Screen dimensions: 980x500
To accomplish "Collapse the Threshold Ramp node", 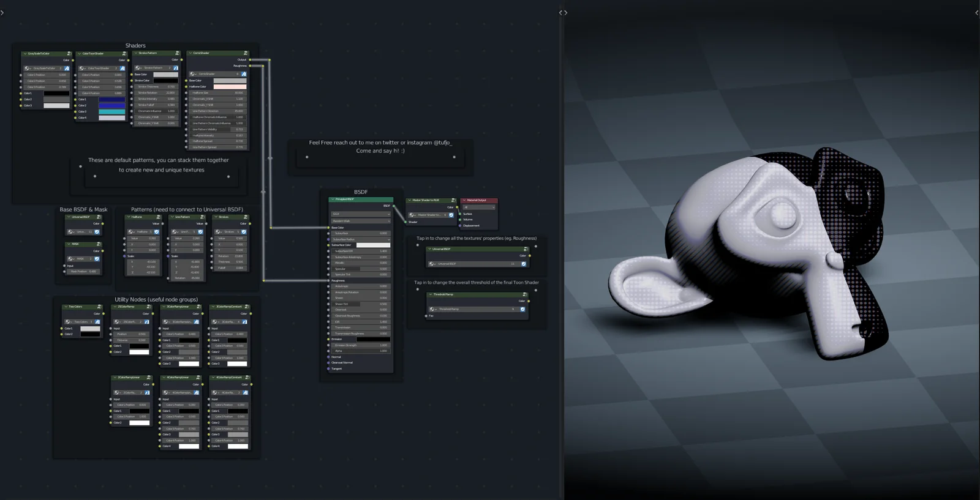I will point(431,294).
